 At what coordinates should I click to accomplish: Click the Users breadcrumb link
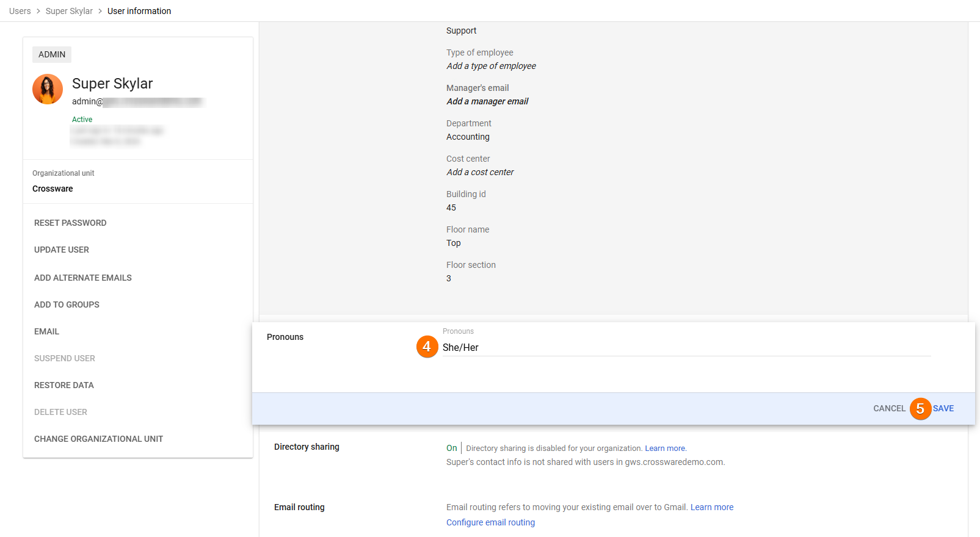(20, 11)
